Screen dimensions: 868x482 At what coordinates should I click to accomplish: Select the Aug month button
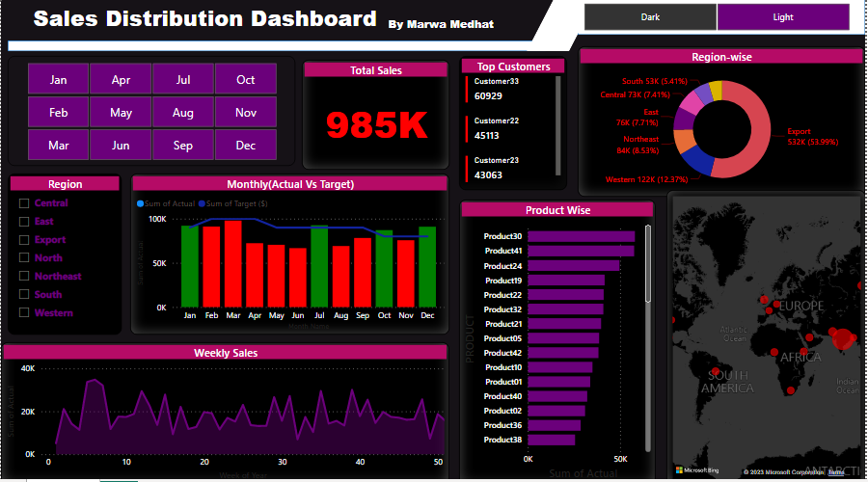tap(183, 113)
